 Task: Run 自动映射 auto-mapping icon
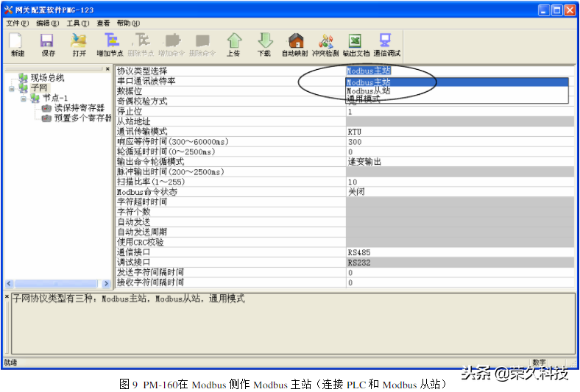(296, 40)
